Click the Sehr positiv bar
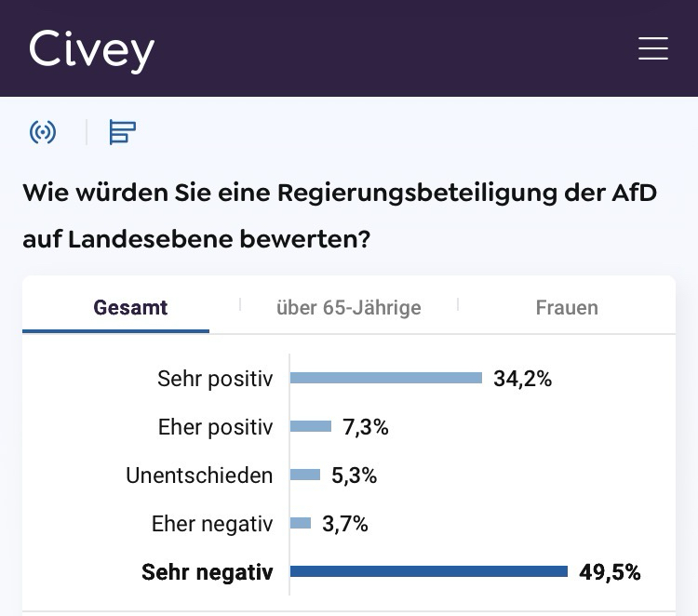Screen dimensions: 698x616 click(x=386, y=378)
